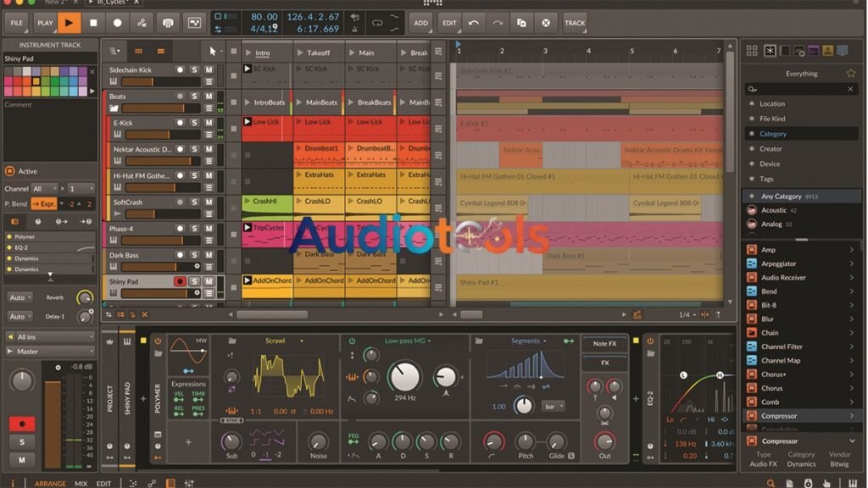Click the ADD button in the toolbar
Viewport: 868px width, 488px height.
pyautogui.click(x=420, y=23)
